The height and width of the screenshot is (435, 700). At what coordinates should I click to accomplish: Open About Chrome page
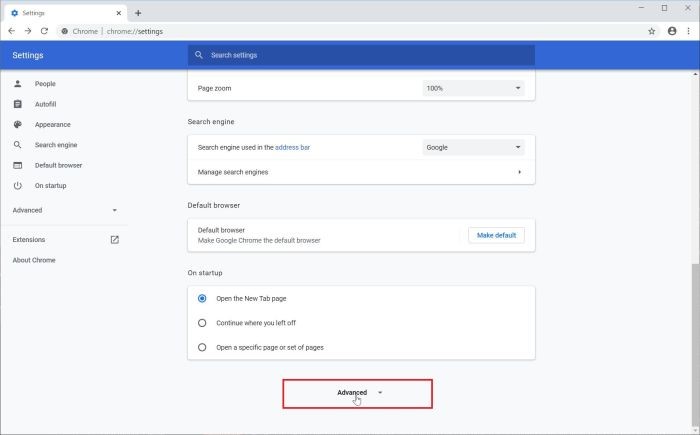tap(34, 260)
